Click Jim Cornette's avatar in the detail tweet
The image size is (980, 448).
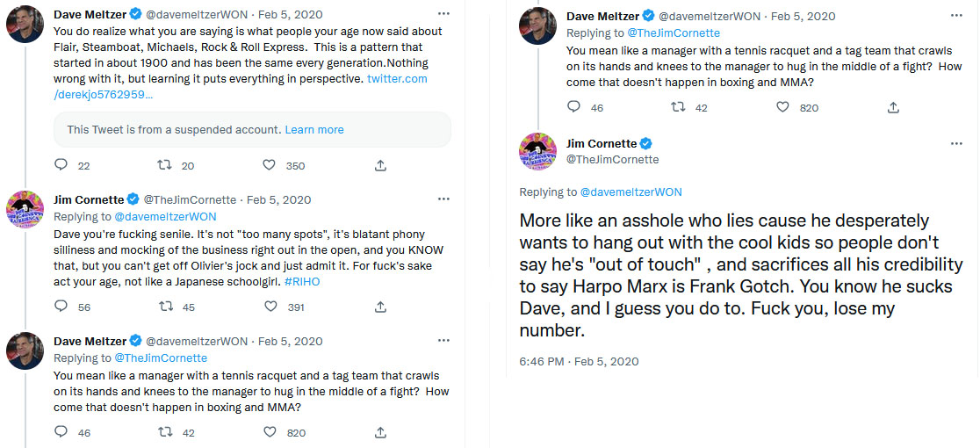tap(538, 151)
